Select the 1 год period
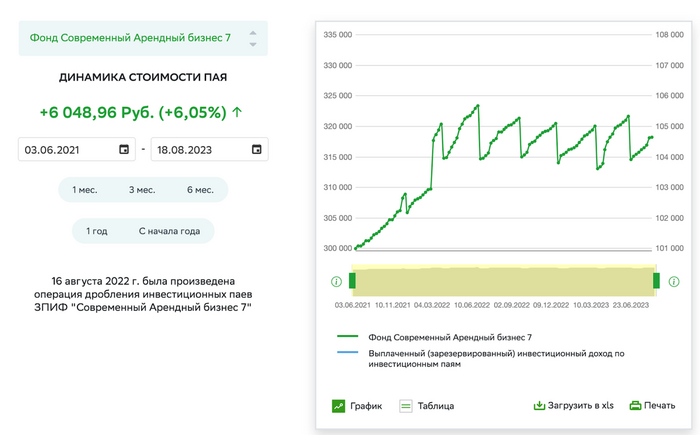700x435 pixels. click(97, 231)
